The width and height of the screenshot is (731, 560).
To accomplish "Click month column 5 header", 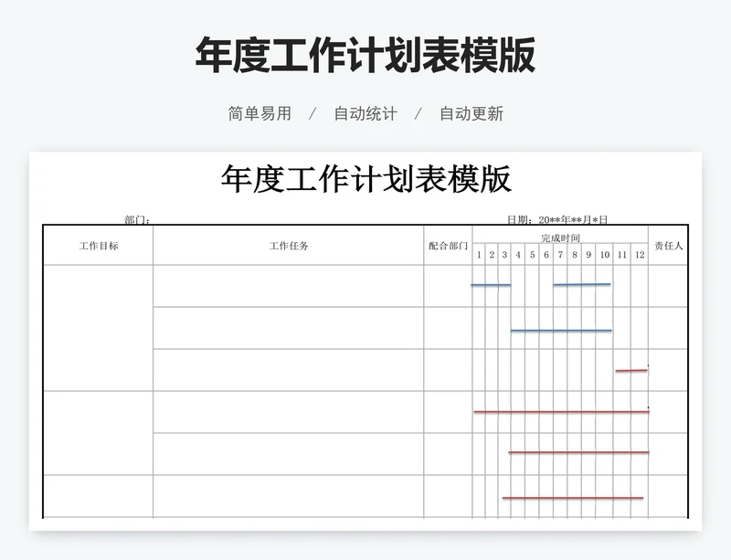I will (x=532, y=255).
